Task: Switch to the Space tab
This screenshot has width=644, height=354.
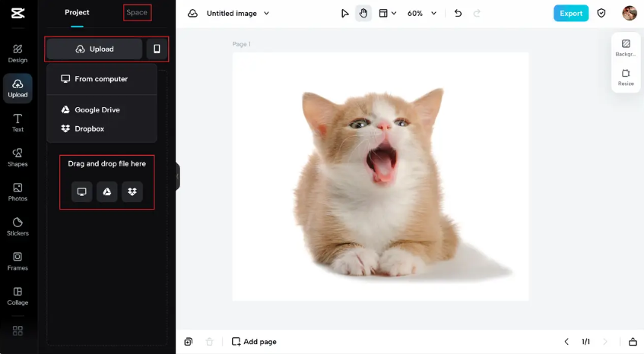Action: pos(137,12)
